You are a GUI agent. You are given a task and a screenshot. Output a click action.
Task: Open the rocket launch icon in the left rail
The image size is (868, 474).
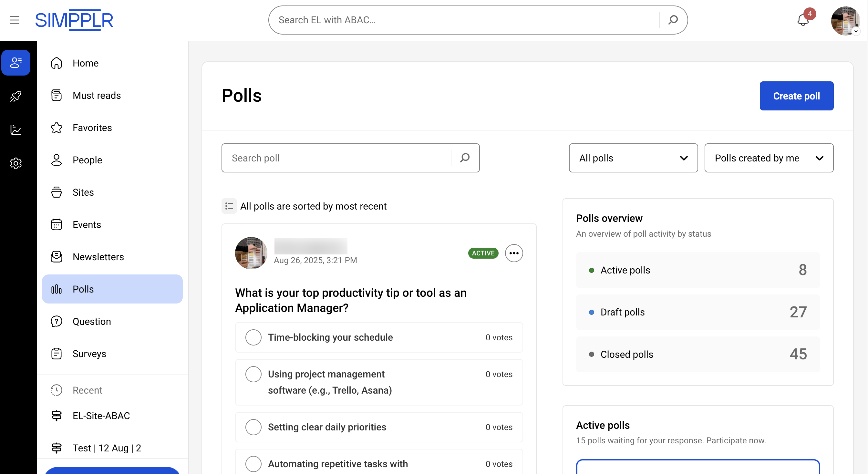(16, 97)
